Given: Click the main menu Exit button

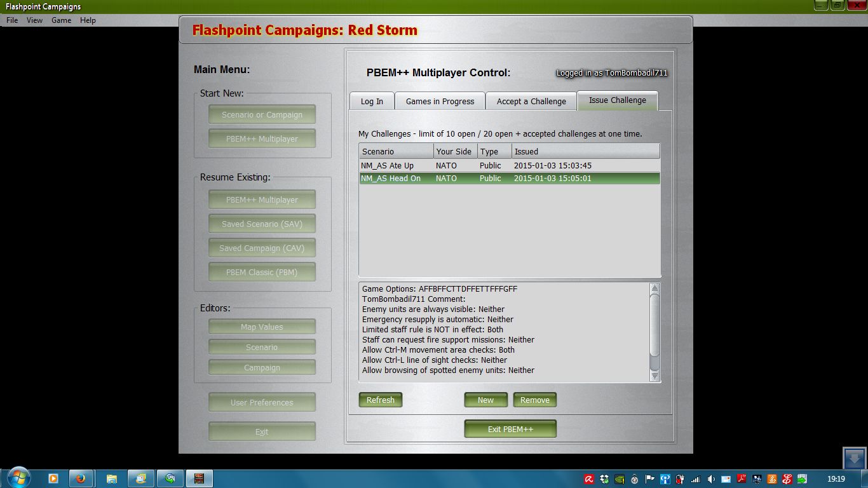Looking at the screenshot, I should [x=262, y=431].
